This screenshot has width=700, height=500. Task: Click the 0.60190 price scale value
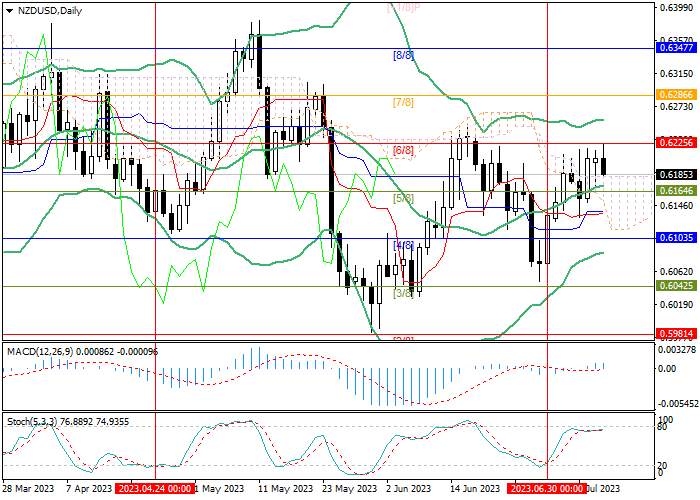tap(677, 304)
